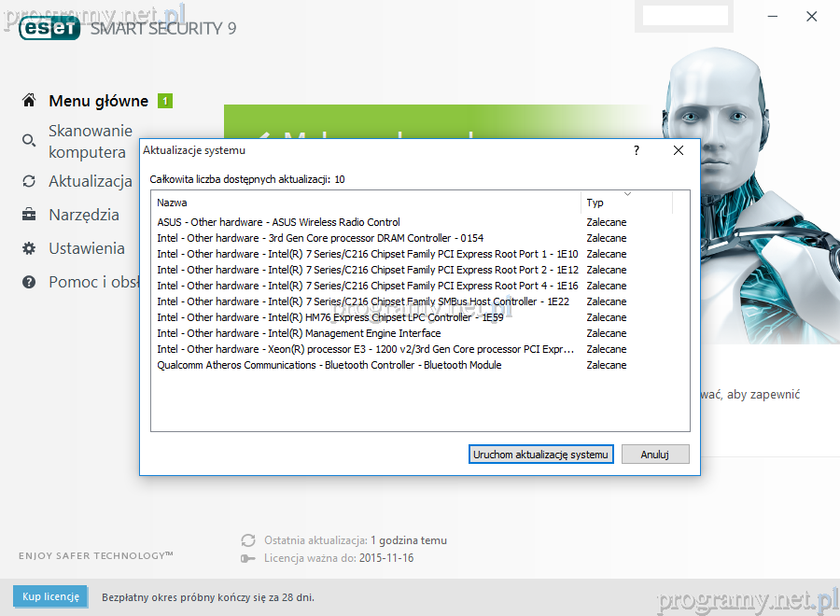Select the Intel Management Engine Interface update

pyautogui.click(x=299, y=333)
